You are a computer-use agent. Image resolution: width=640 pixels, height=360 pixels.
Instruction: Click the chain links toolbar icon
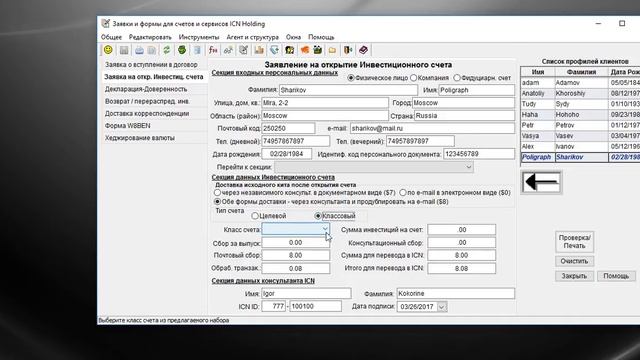228,50
